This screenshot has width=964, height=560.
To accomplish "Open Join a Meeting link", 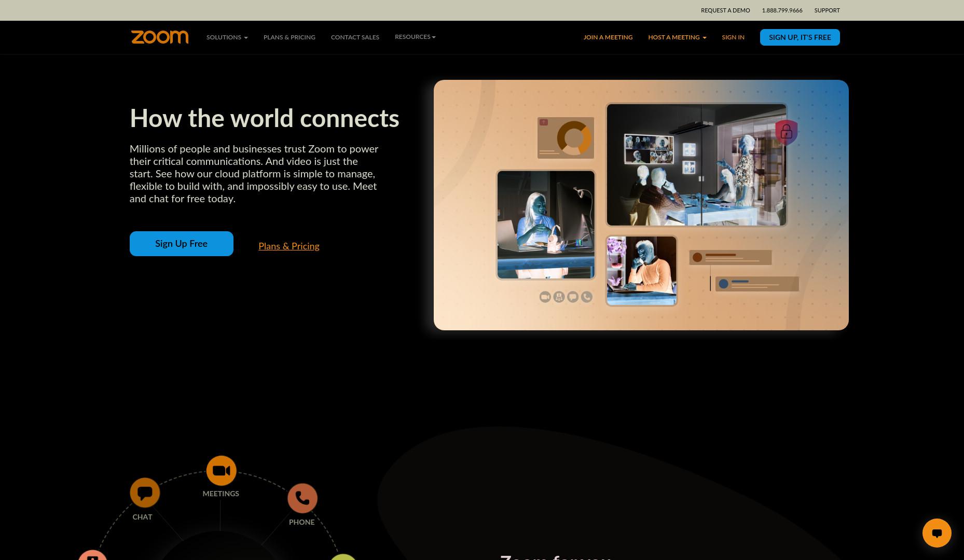I will (608, 37).
